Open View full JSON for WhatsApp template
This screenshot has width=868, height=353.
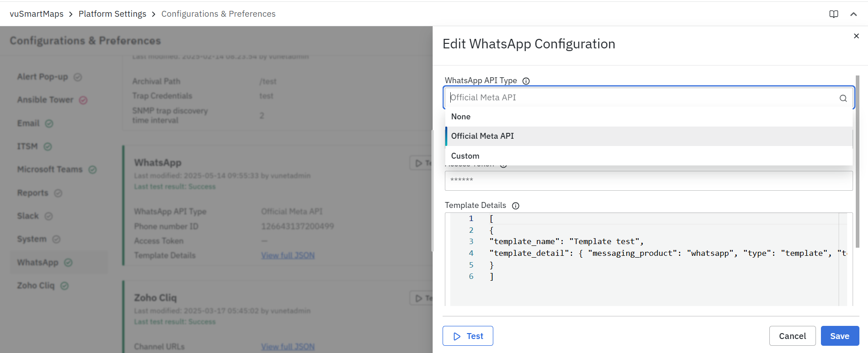[287, 255]
